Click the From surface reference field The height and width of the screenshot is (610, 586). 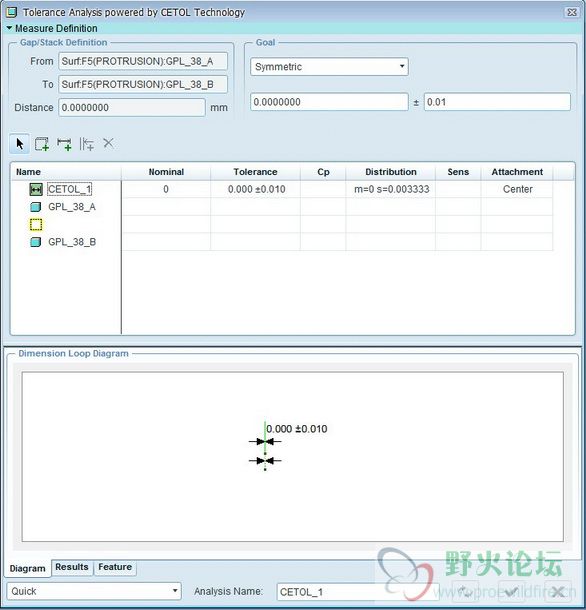coord(143,61)
